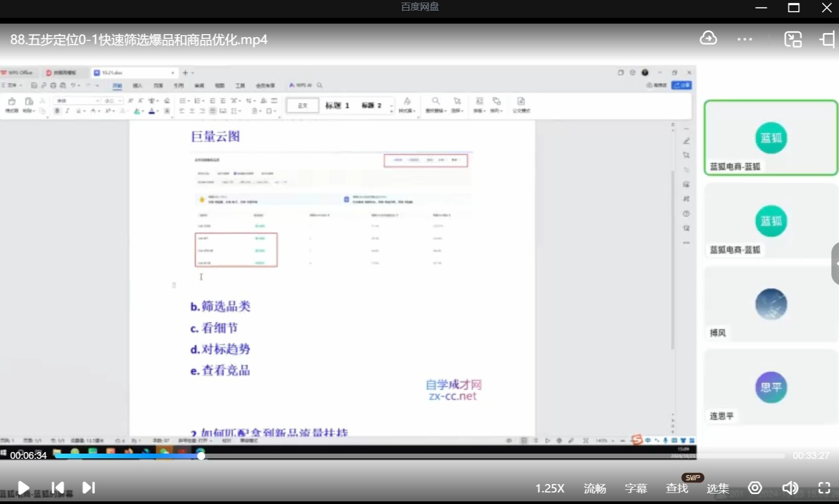Enter fullscreen mode
The width and height of the screenshot is (839, 504).
pos(824,488)
